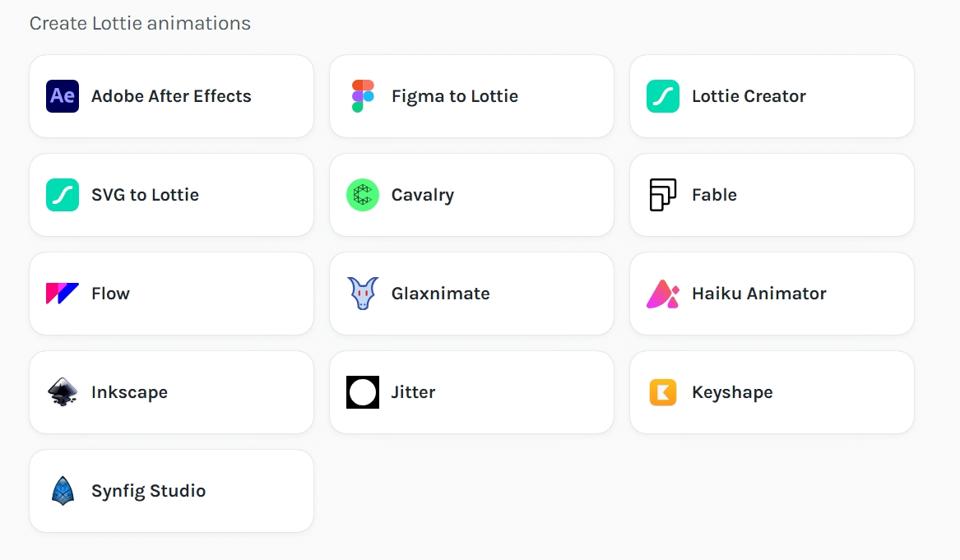Screen dimensions: 960x560
Task: Click the Lottie Creator teal icon
Action: click(x=663, y=96)
